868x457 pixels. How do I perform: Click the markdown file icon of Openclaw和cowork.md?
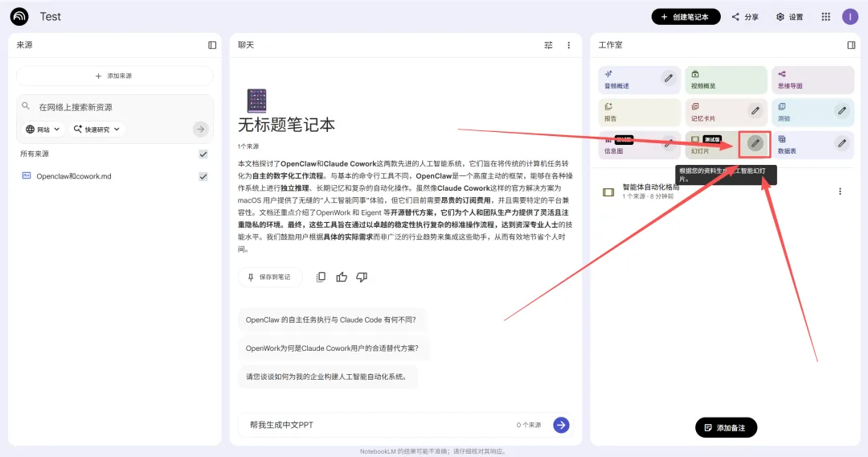[26, 175]
